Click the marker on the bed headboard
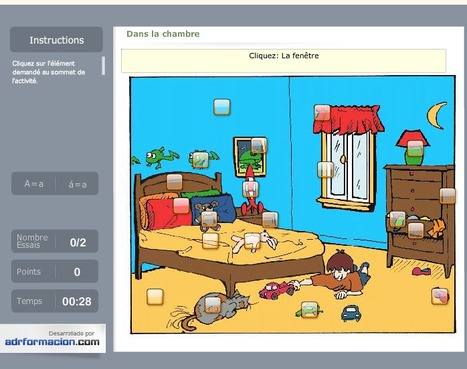 coord(174,182)
